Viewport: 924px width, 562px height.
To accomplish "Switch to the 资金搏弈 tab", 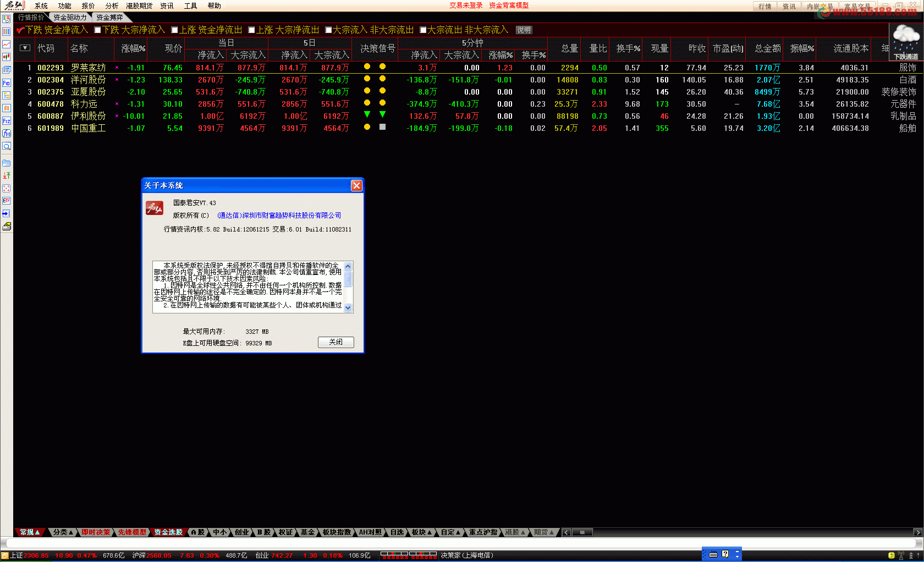I will (x=109, y=18).
